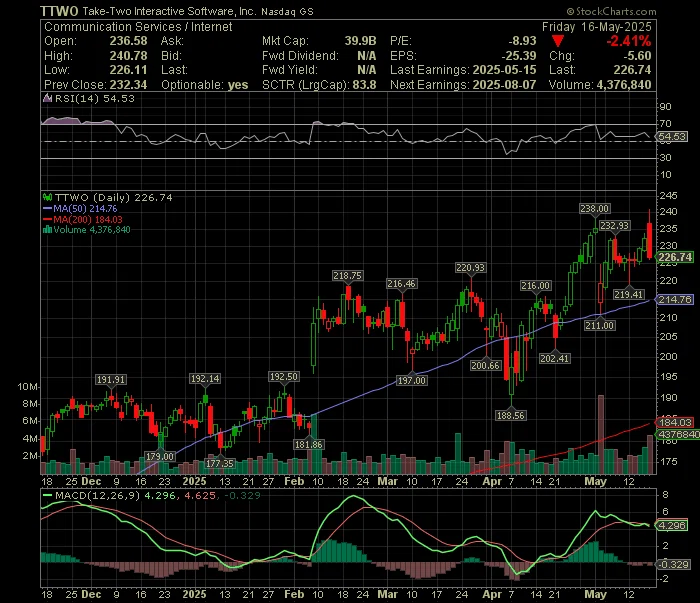Click the 192.14 price label
This screenshot has height=603, width=700.
205,378
